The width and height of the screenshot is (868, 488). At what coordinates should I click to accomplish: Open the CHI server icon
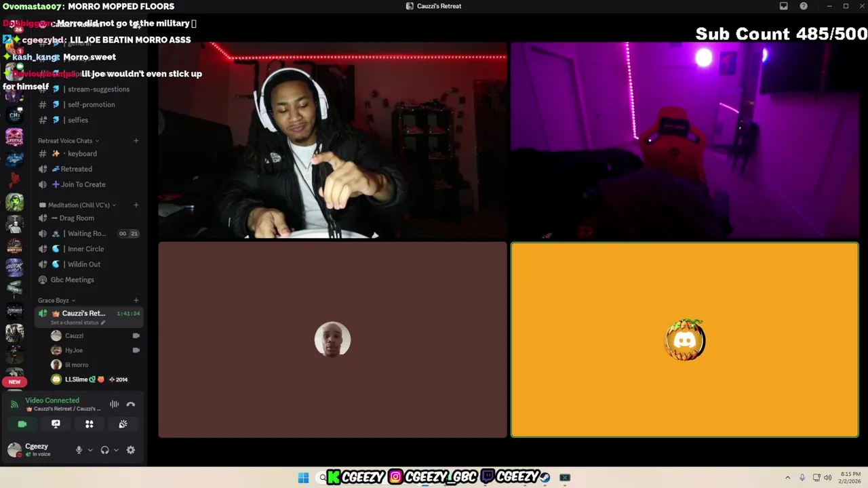pos(14,115)
